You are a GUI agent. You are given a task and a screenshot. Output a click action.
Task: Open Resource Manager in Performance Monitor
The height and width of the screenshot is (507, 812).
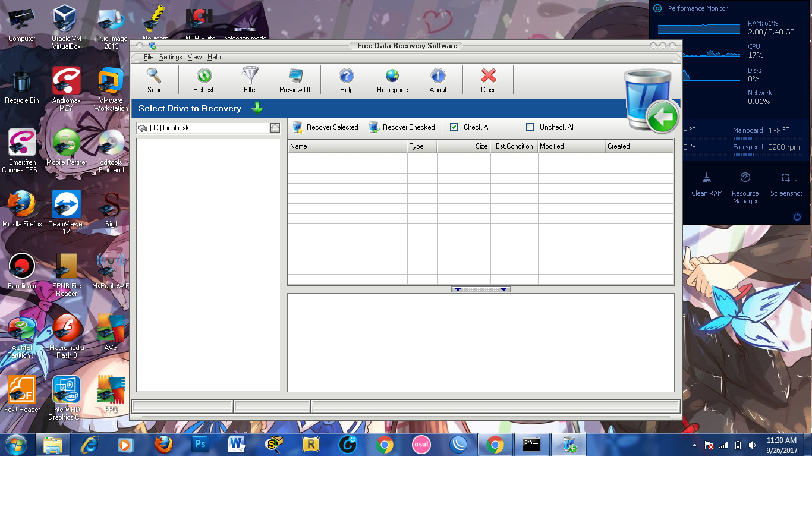745,188
